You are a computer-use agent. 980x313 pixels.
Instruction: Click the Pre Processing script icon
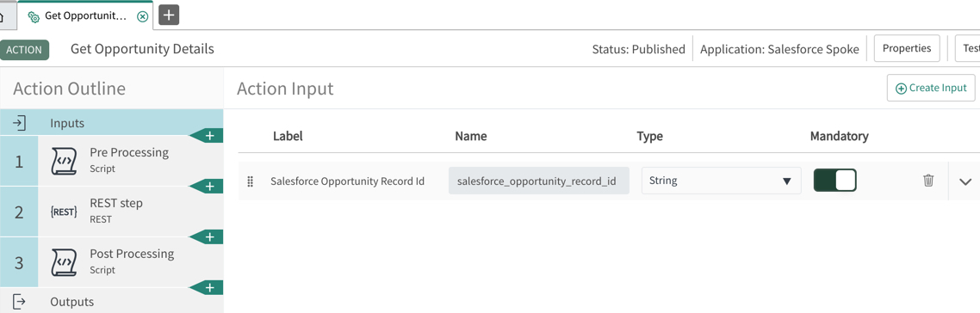click(63, 162)
